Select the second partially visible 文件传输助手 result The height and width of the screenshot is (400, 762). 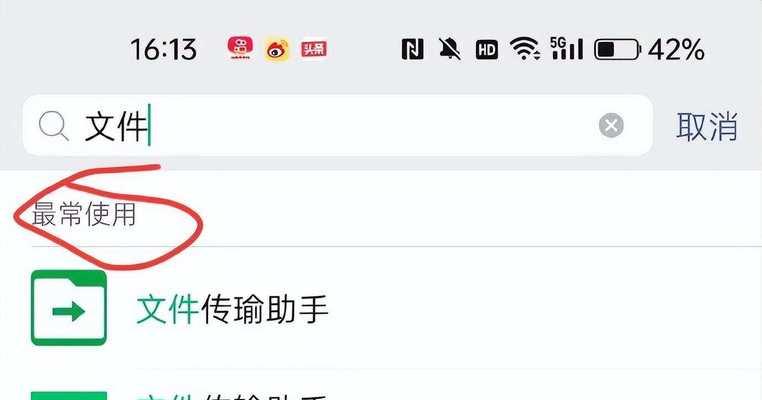pos(232,396)
